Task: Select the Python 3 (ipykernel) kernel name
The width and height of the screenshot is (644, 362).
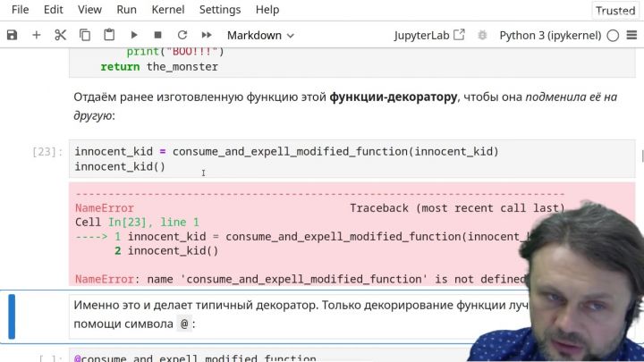Action: 549,35
